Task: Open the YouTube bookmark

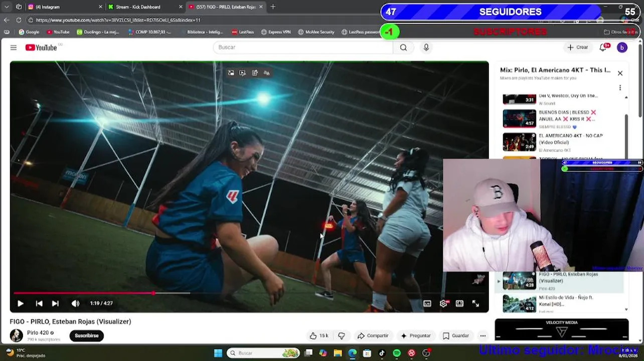Action: (58, 32)
